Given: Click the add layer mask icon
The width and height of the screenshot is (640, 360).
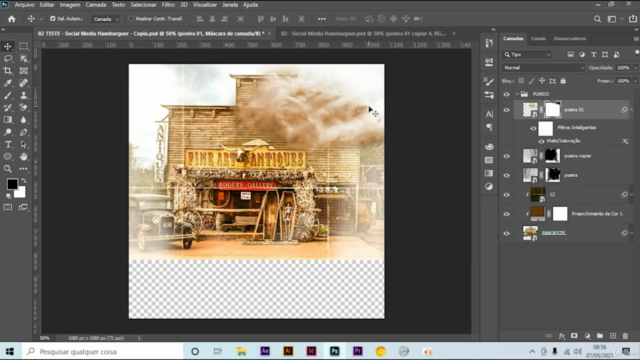Looking at the screenshot, I should tap(574, 336).
